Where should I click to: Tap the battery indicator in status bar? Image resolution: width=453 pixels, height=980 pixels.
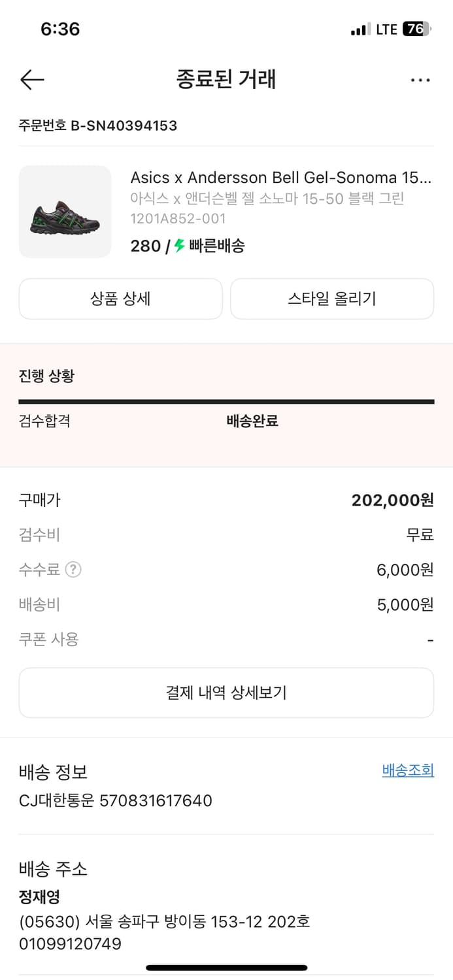416,29
